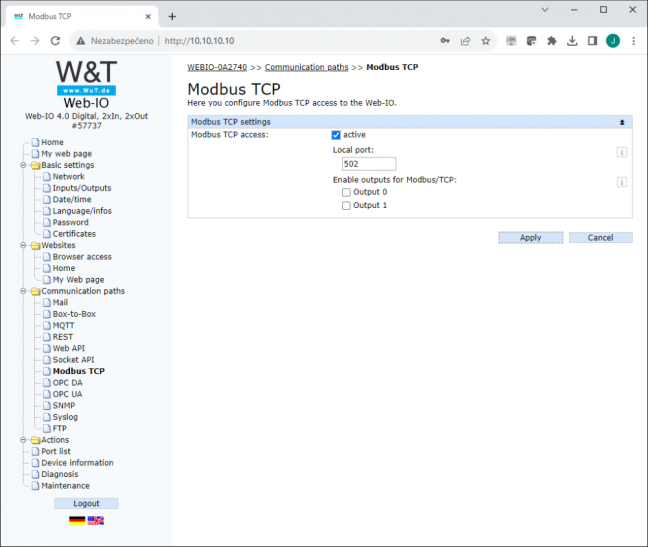Open Language/infos settings page

(x=82, y=211)
